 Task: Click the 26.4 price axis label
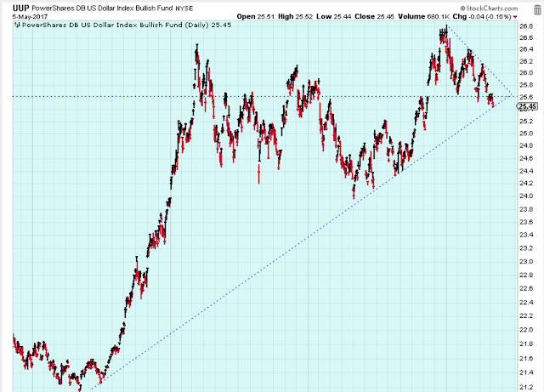coord(526,49)
